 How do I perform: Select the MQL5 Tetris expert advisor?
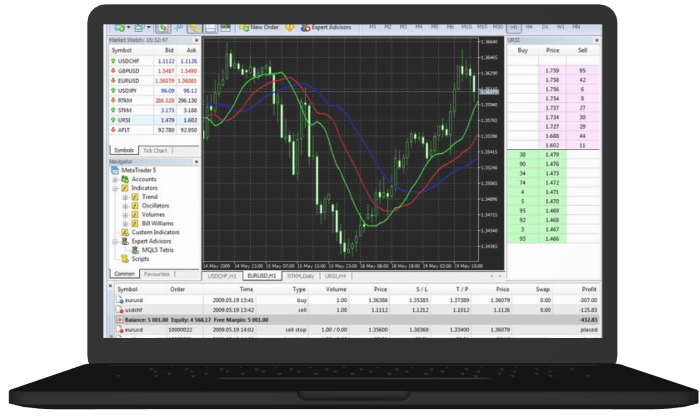(x=153, y=250)
